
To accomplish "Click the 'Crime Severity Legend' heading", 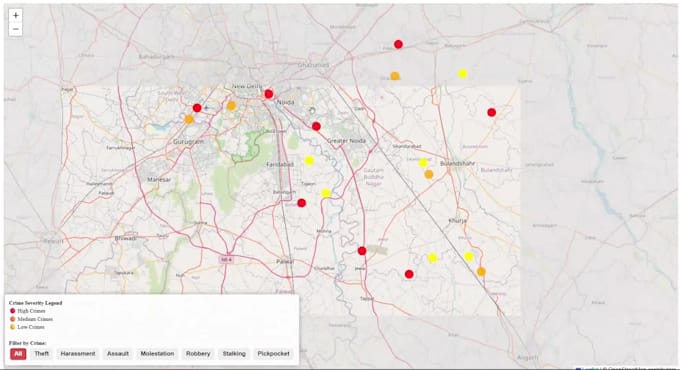I will [36, 303].
